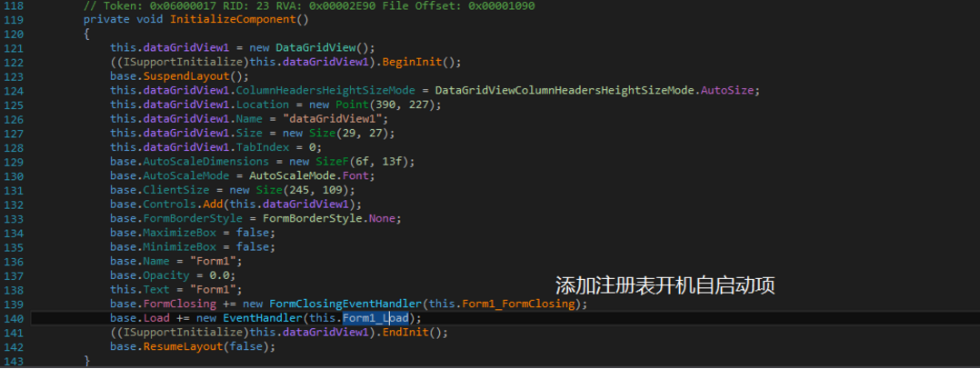This screenshot has width=980, height=369.
Task: Click the 0.0 opacity value
Action: [219, 275]
